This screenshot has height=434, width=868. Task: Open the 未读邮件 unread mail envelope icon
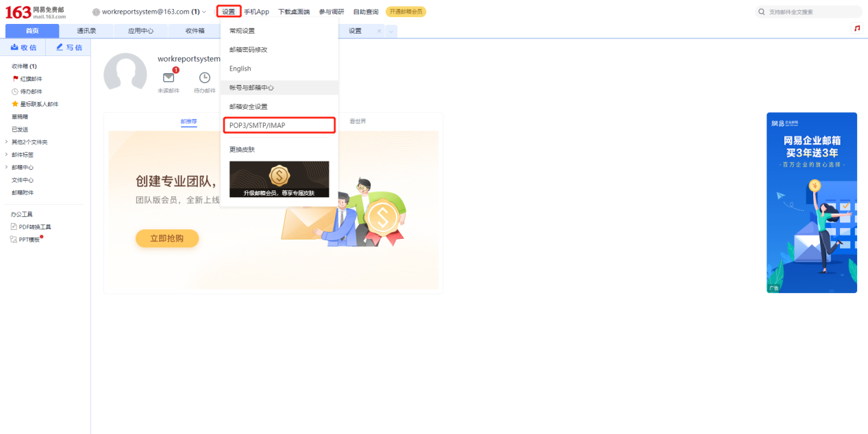[x=169, y=77]
